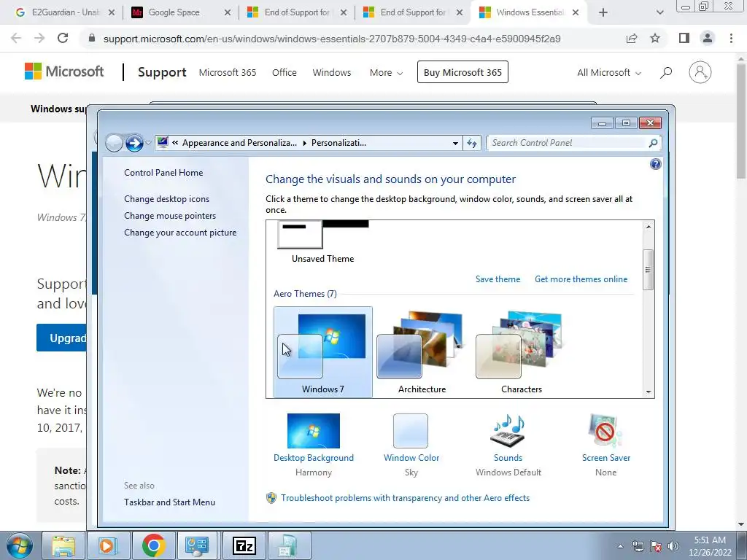Image resolution: width=747 pixels, height=560 pixels.
Task: Close the Google Space tab
Action: [228, 13]
